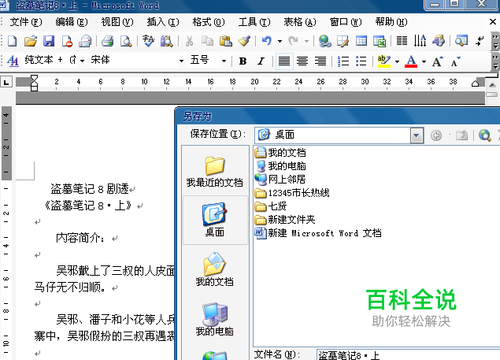Expand the 保存位置 location dropdown
The height and width of the screenshot is (360, 500).
tap(416, 136)
